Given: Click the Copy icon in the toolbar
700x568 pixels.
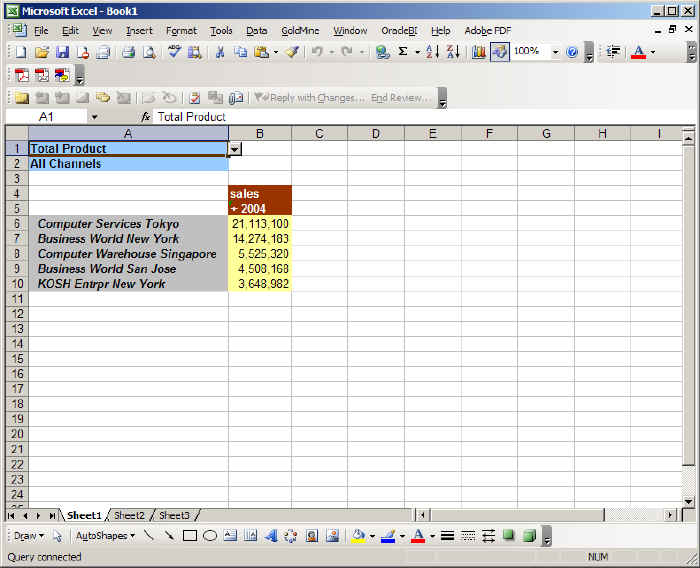Looking at the screenshot, I should 241,52.
